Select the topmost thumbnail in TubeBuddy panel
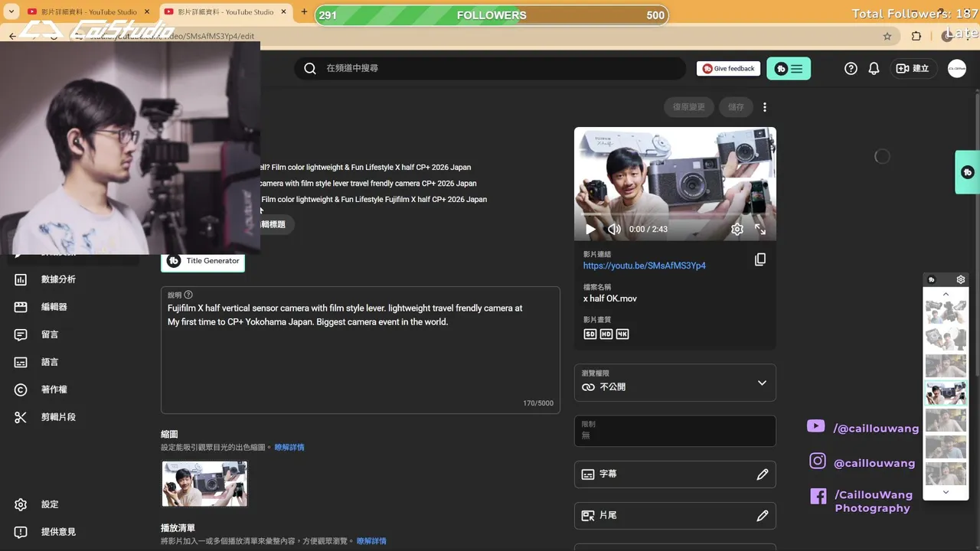The image size is (980, 551). pyautogui.click(x=946, y=312)
